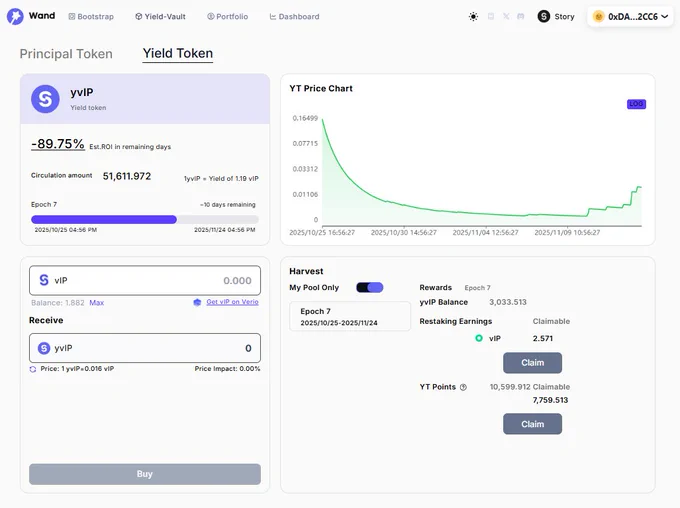The height and width of the screenshot is (508, 680).
Task: Click the Wand logo icon
Action: coord(15,16)
